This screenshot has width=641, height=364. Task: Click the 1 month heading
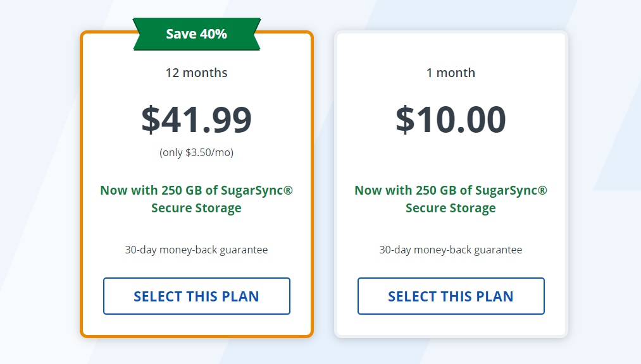(x=451, y=73)
